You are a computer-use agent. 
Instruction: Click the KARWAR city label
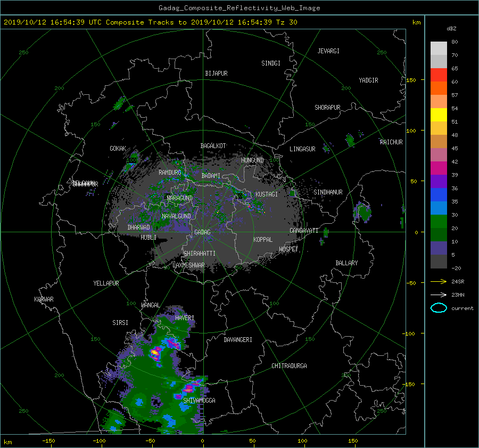pyautogui.click(x=44, y=299)
